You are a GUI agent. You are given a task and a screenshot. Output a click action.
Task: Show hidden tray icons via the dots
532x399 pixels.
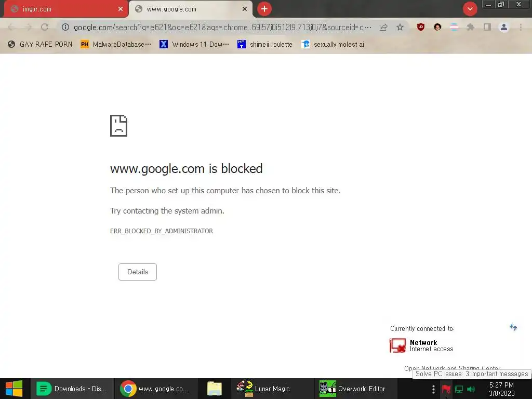(433, 389)
